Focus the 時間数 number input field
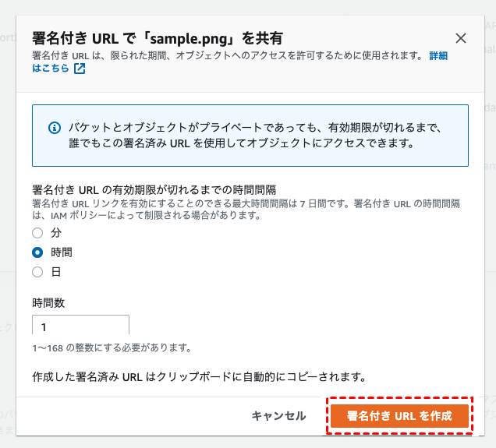496x448 pixels. coord(80,326)
